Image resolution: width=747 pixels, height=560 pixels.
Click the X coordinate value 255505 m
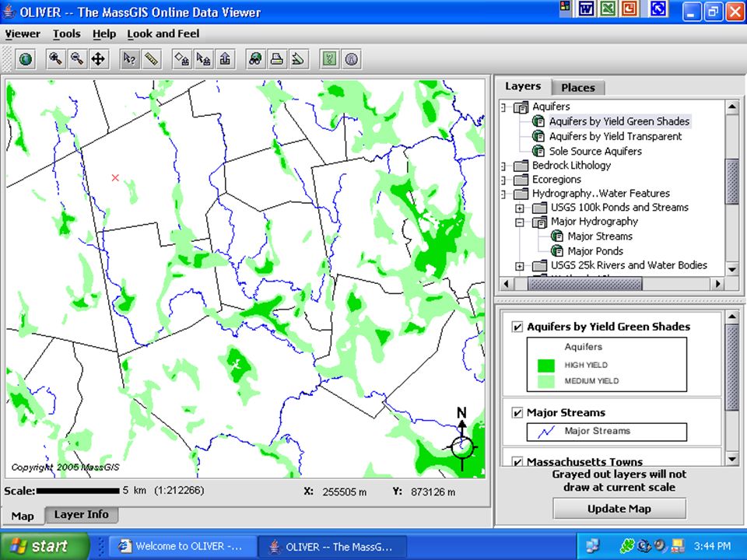[345, 492]
